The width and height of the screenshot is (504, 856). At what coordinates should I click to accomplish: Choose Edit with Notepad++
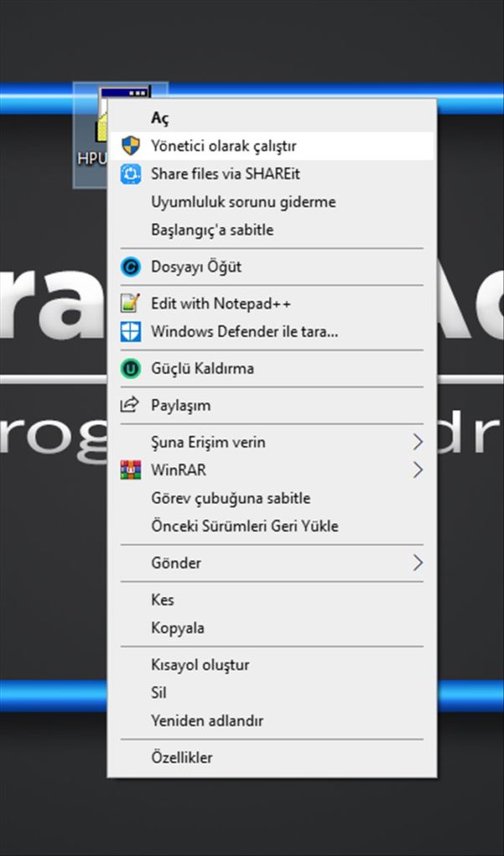click(x=272, y=303)
